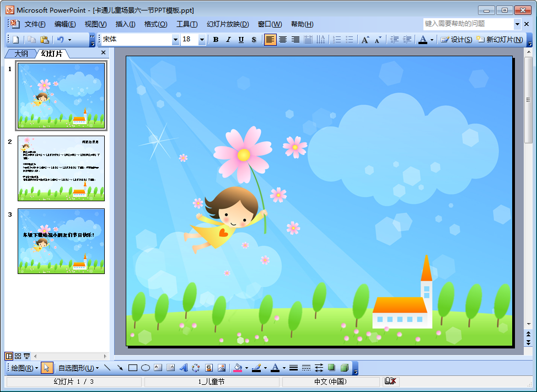Select the Arrow drawing tool
Screen dimensions: 537x392
click(x=120, y=368)
